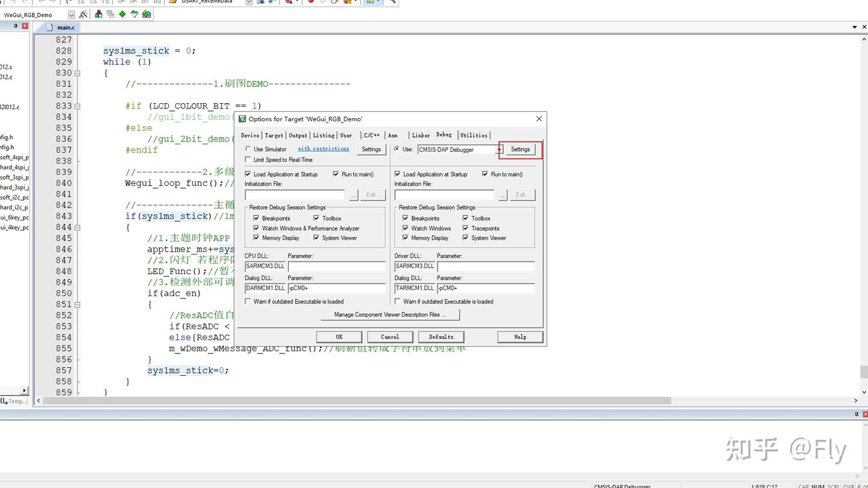Open the editor window list dropdown arrow
This screenshot has height=488, width=868.
tap(855, 27)
